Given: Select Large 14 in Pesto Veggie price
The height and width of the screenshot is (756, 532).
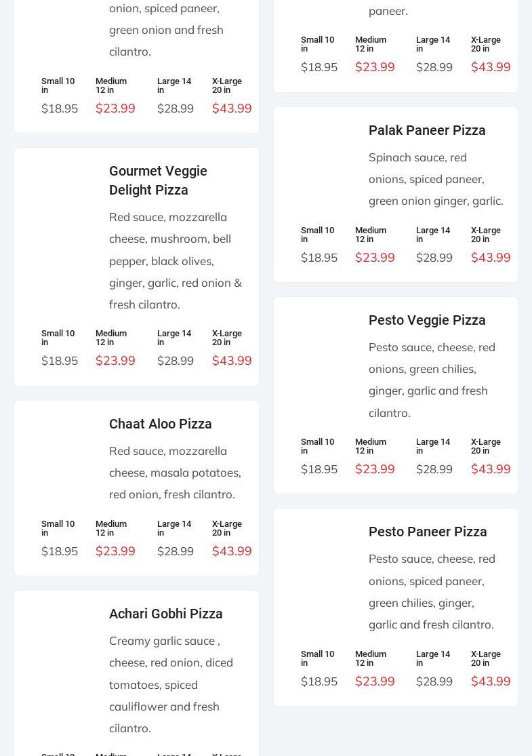Looking at the screenshot, I should tap(434, 469).
